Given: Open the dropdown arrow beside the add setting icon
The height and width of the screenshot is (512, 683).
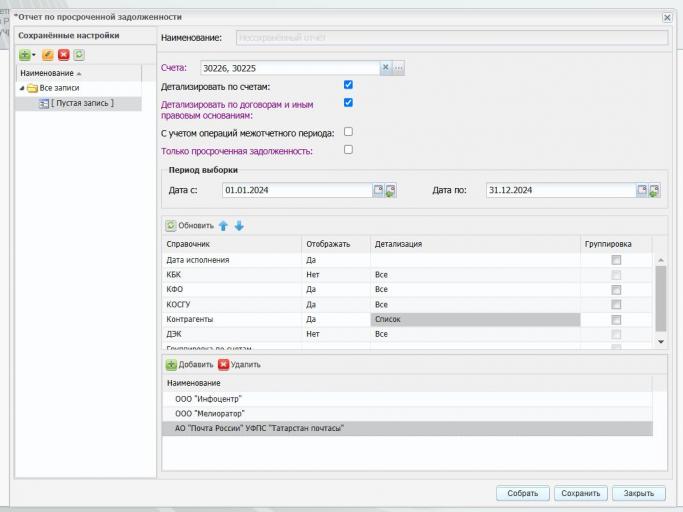Looking at the screenshot, I should tap(34, 55).
